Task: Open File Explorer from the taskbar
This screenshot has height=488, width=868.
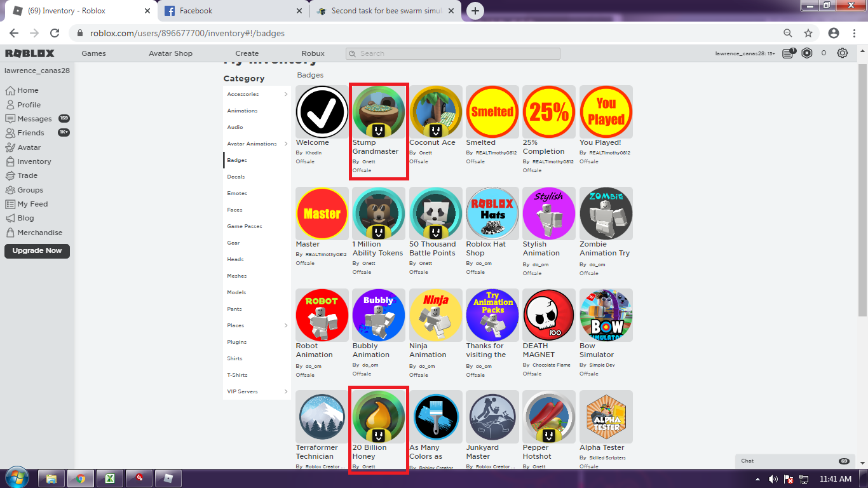Action: [x=51, y=478]
